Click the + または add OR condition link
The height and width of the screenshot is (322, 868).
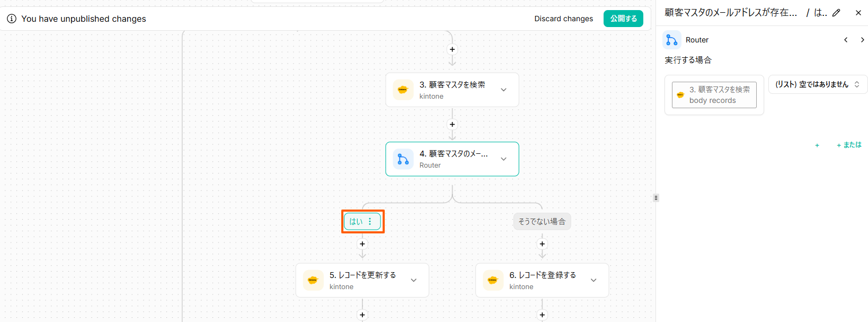point(849,145)
